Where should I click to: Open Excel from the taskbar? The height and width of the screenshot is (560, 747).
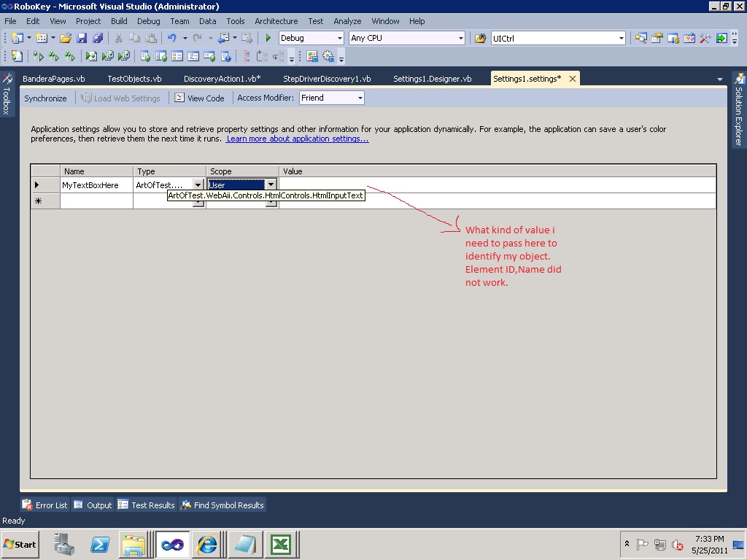tap(281, 544)
